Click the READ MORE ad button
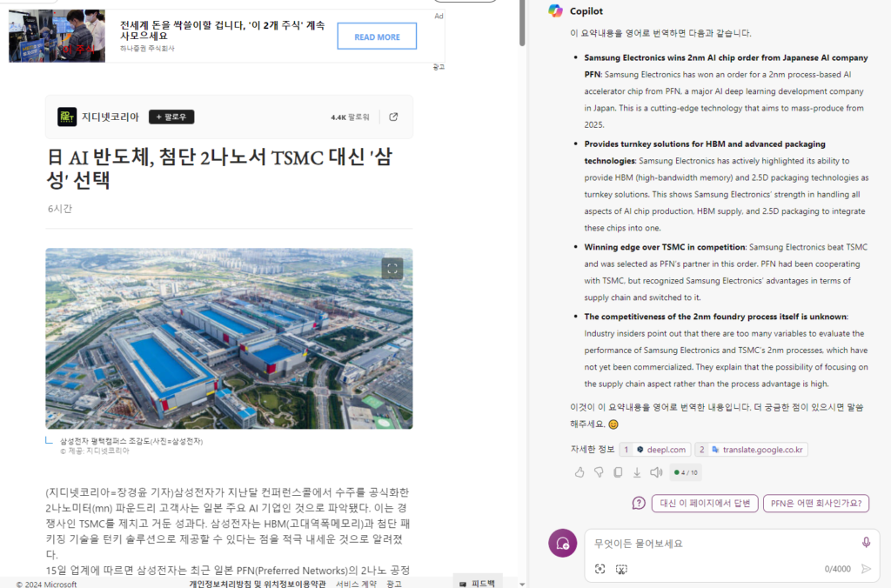891x588 pixels. pyautogui.click(x=377, y=37)
